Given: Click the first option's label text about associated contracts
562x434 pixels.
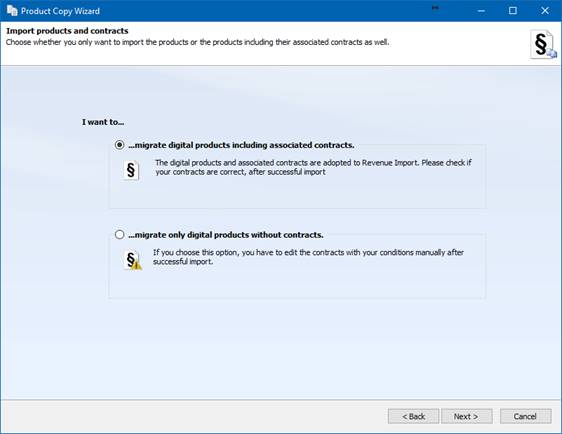Looking at the screenshot, I should coord(241,145).
